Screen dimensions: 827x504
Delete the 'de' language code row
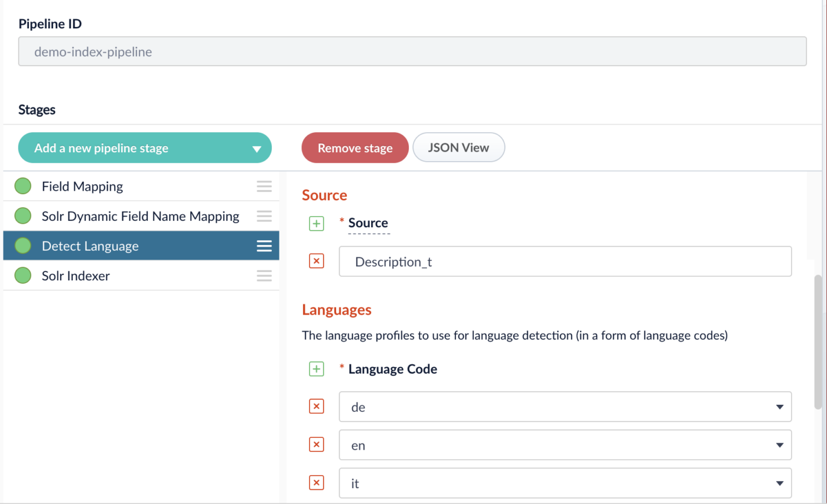[x=317, y=406]
